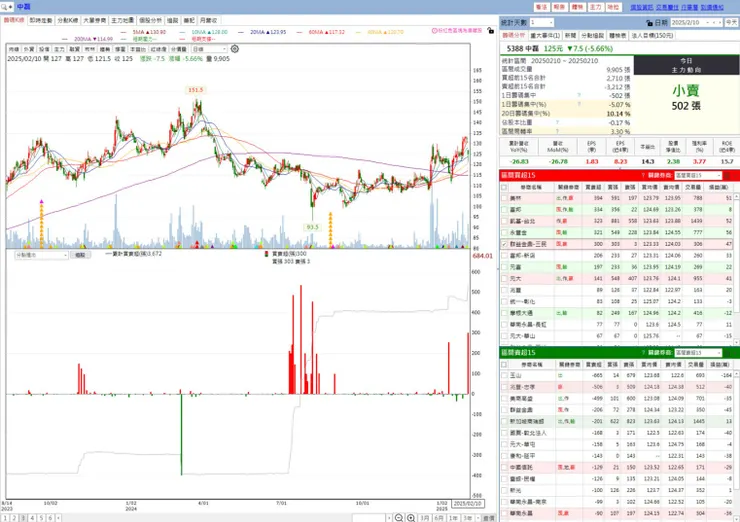The image size is (740, 522).
Task: Click help icon in 區間賣超15 header
Action: click(x=643, y=353)
